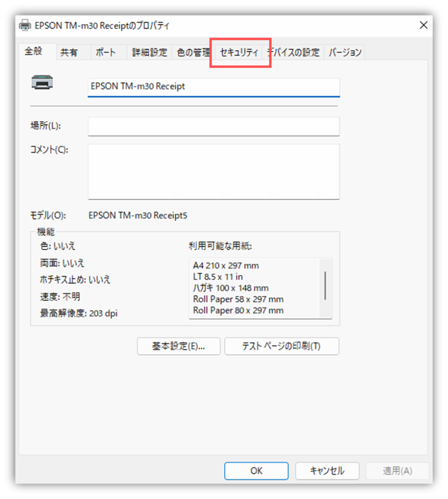Click the ホチキス止め: いいえ feature text
Image resolution: width=448 pixels, height=499 pixels.
point(75,279)
